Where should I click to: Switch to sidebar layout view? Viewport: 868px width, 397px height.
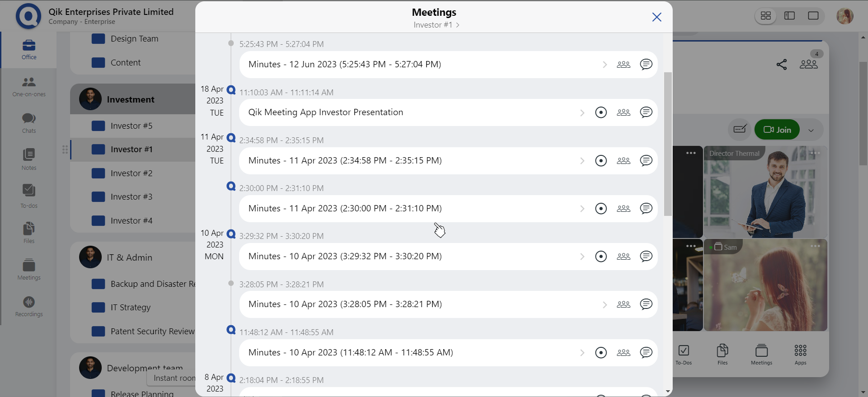point(789,16)
